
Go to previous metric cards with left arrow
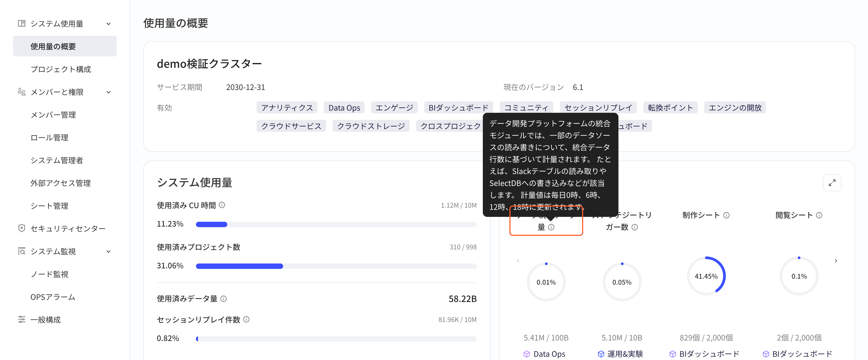click(518, 261)
